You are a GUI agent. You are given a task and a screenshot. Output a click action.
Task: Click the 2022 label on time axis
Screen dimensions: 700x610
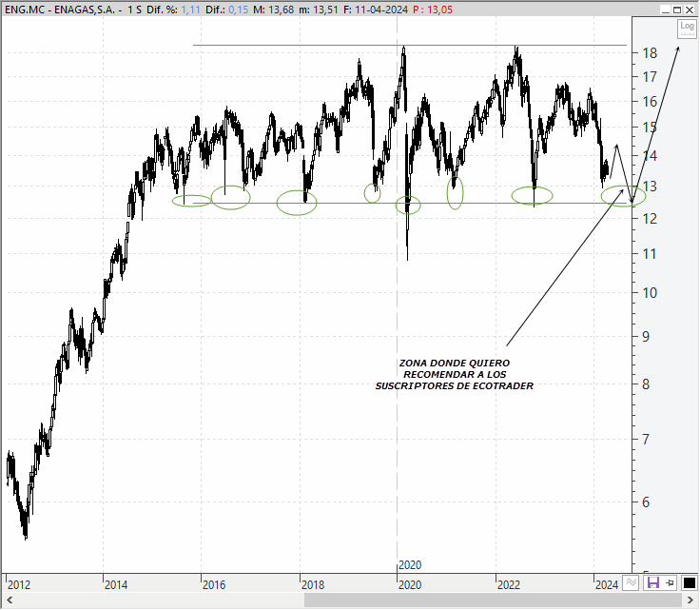pyautogui.click(x=509, y=584)
